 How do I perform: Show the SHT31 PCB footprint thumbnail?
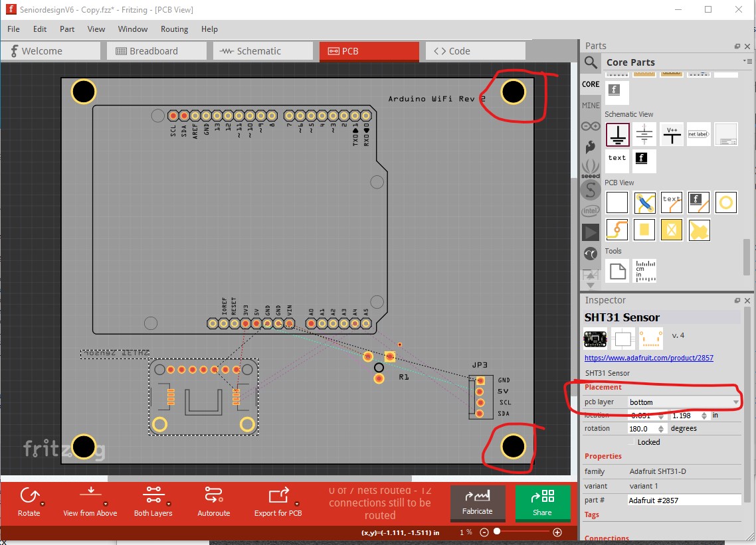click(x=651, y=339)
